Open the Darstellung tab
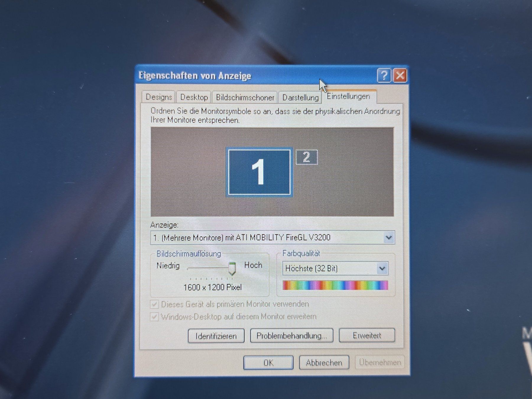Viewport: 532px width, 399px height. [300, 97]
